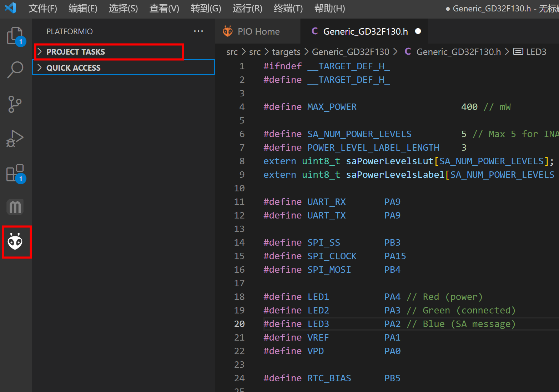This screenshot has height=392, width=559.
Task: Select the Generic_GD32F130.h editor tab
Action: click(365, 31)
